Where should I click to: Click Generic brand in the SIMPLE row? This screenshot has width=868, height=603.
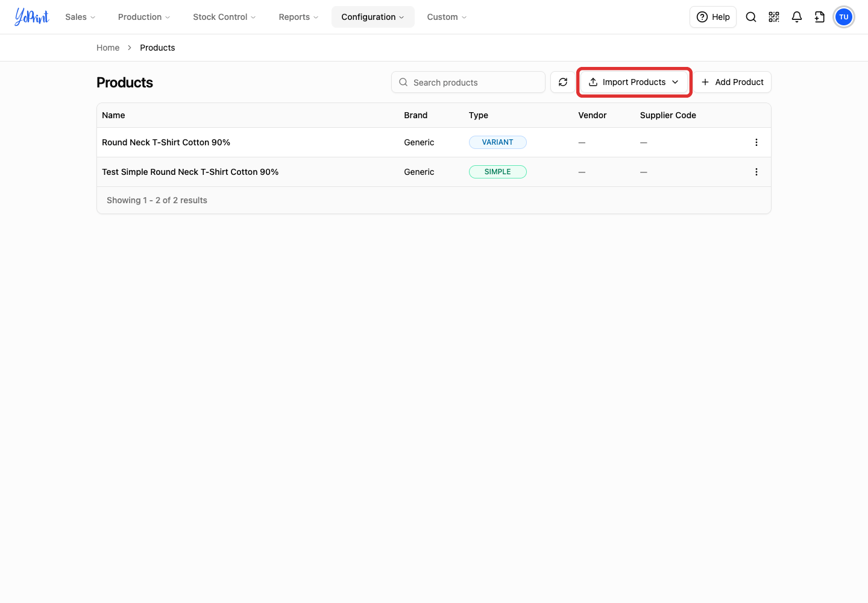(x=419, y=172)
